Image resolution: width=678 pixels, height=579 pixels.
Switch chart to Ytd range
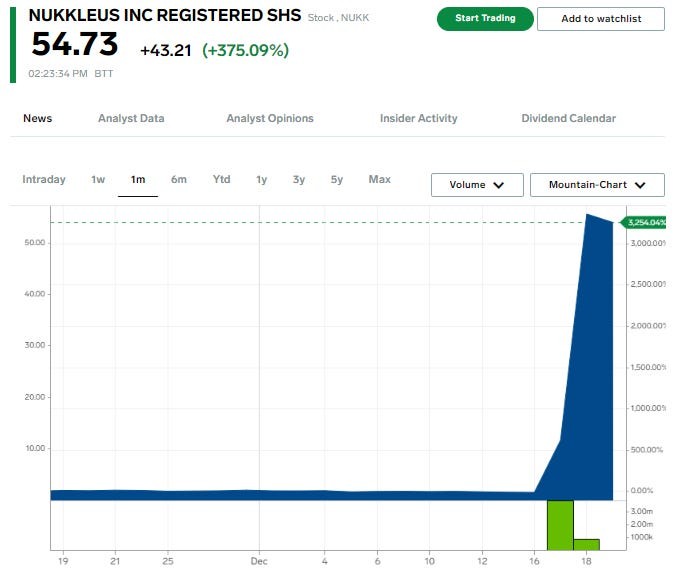221,180
